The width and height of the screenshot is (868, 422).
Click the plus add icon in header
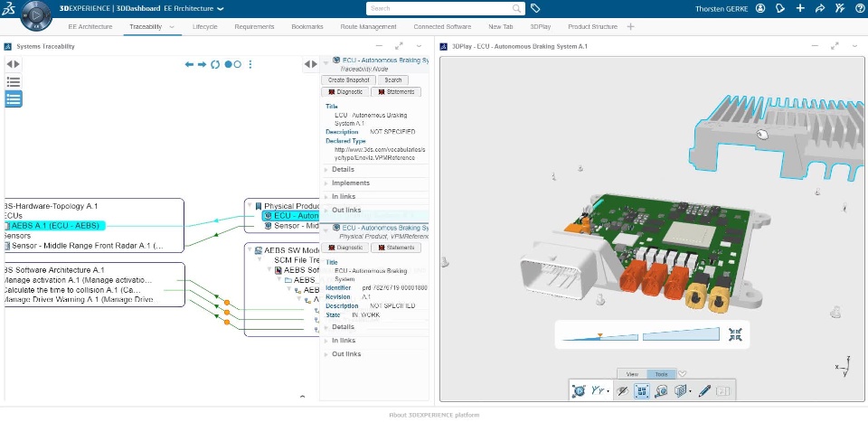(x=800, y=8)
